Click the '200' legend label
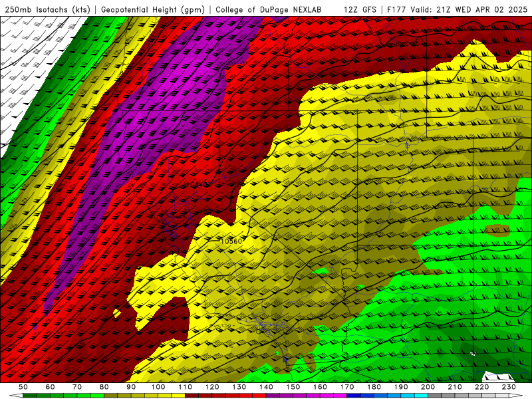The image size is (532, 399). (428, 387)
